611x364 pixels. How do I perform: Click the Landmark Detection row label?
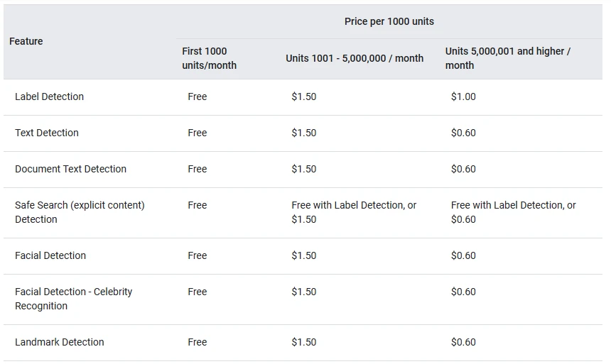click(x=60, y=342)
